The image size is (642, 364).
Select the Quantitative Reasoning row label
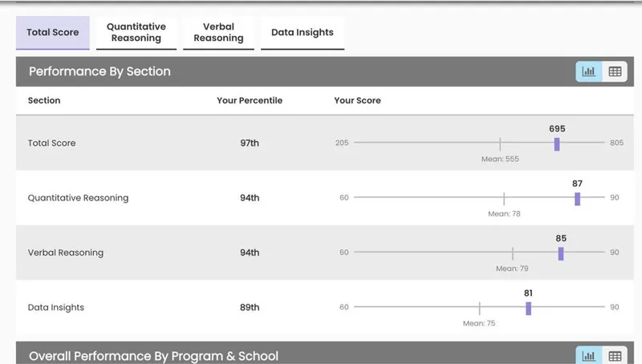(78, 198)
